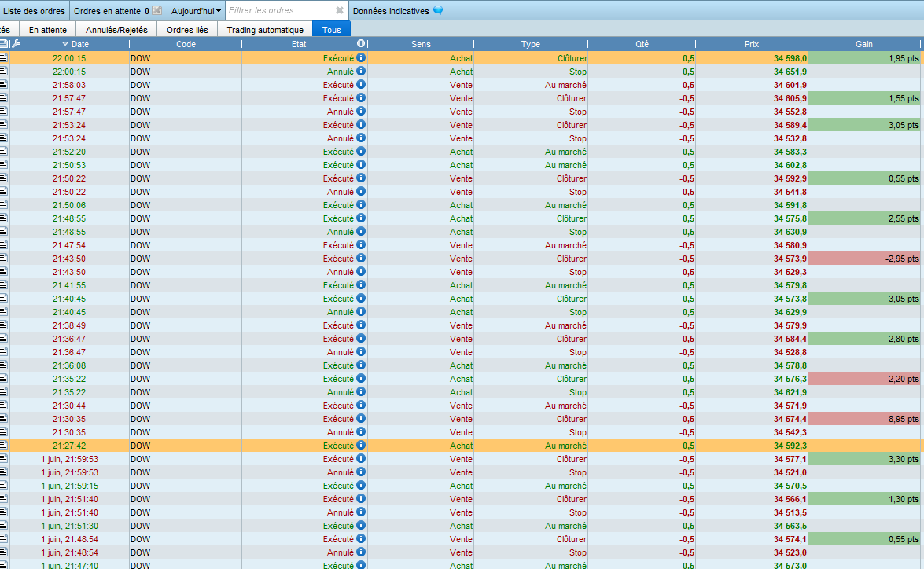
Task: Switch to the Annulés/Rejetés tab
Action: [116, 29]
